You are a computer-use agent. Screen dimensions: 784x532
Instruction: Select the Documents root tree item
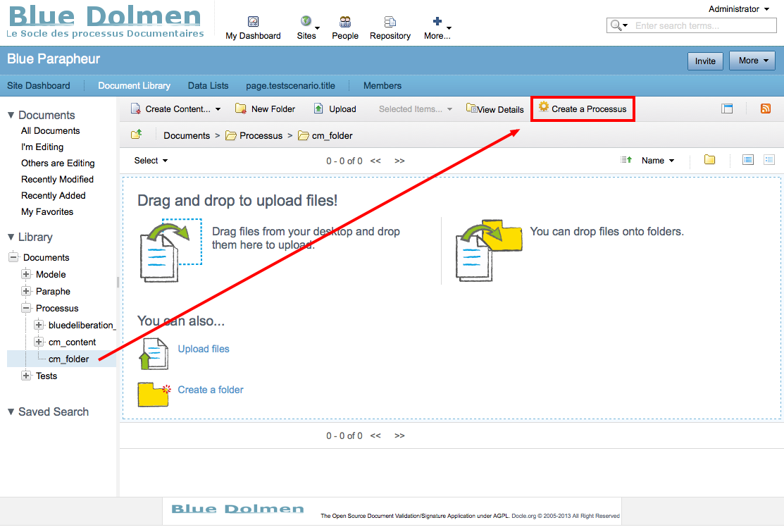[46, 257]
